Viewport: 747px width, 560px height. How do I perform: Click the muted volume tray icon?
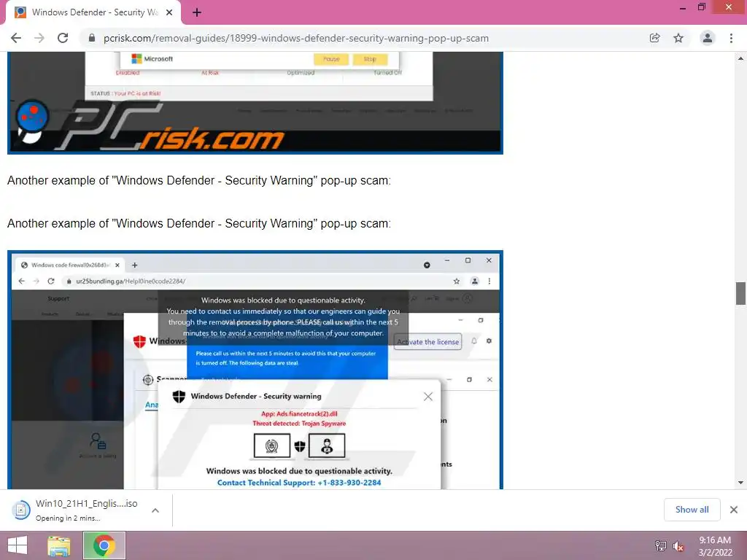[x=678, y=546]
